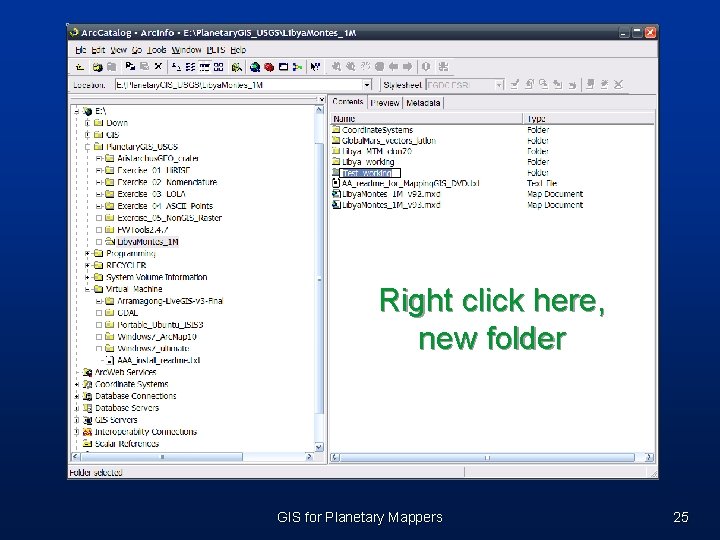Click the Delete (X) toolbar icon
The width and height of the screenshot is (720, 540).
tap(158, 67)
